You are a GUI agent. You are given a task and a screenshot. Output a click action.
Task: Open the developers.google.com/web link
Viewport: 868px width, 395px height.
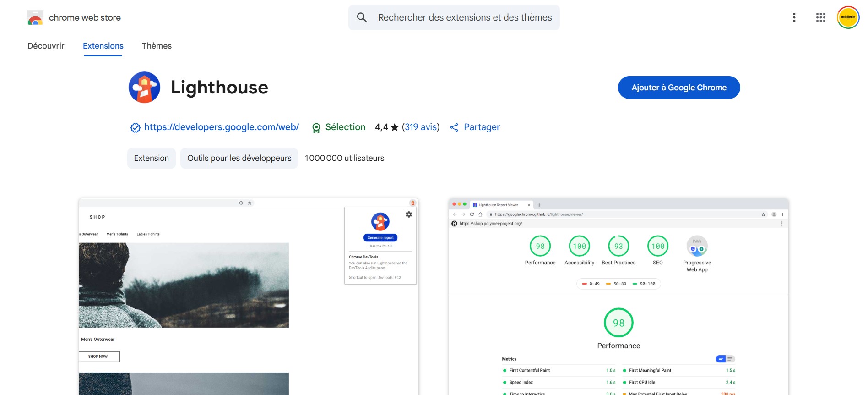tap(222, 127)
